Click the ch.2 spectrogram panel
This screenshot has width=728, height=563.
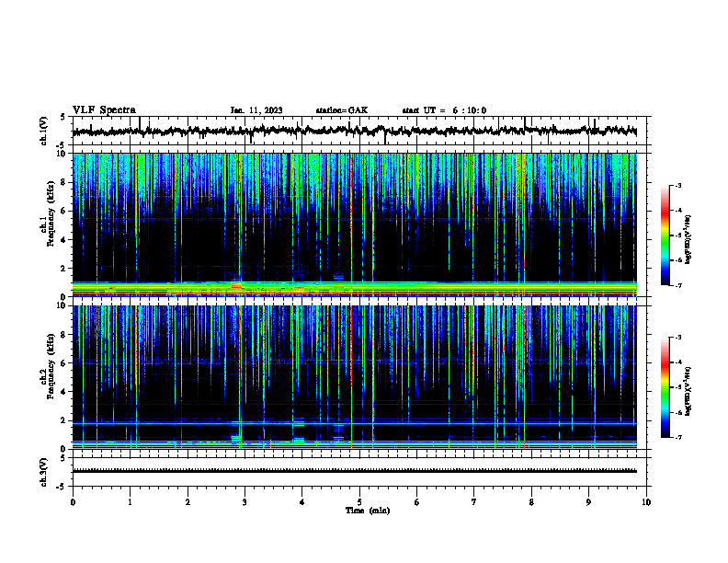355,377
